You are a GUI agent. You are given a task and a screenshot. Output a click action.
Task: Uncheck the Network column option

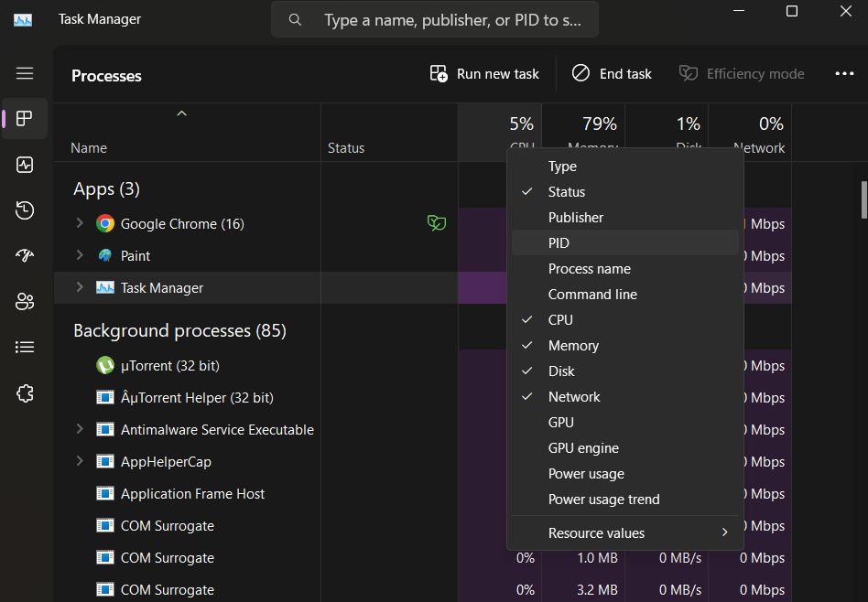pyautogui.click(x=574, y=397)
